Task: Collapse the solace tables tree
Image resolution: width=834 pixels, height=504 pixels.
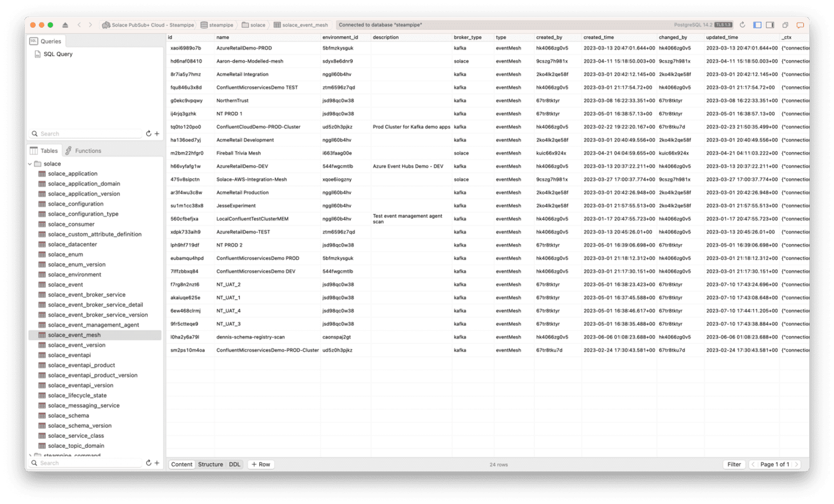Action: 31,163
